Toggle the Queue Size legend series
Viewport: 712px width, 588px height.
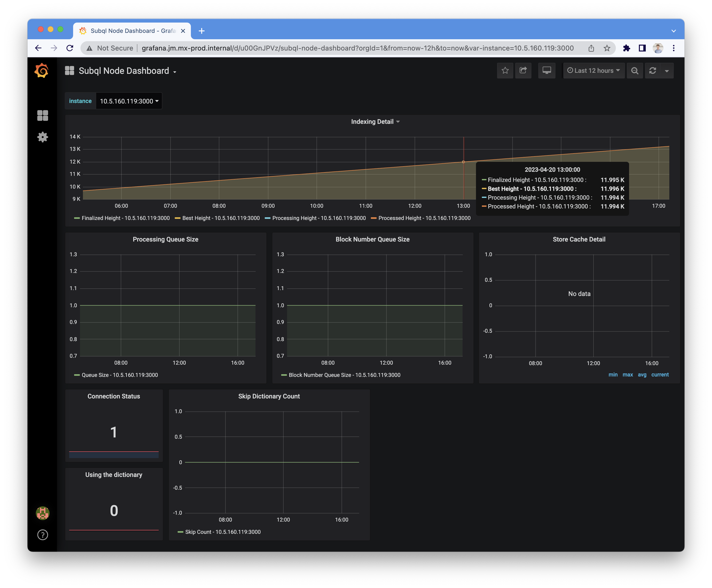click(120, 375)
